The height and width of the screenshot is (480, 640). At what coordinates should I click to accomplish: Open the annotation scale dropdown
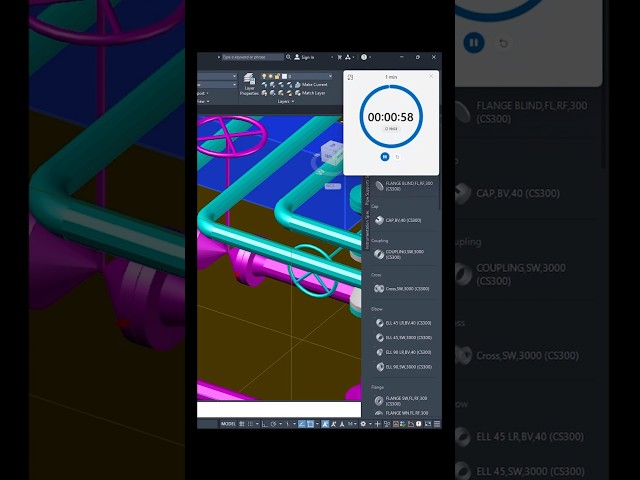pyautogui.click(x=355, y=424)
